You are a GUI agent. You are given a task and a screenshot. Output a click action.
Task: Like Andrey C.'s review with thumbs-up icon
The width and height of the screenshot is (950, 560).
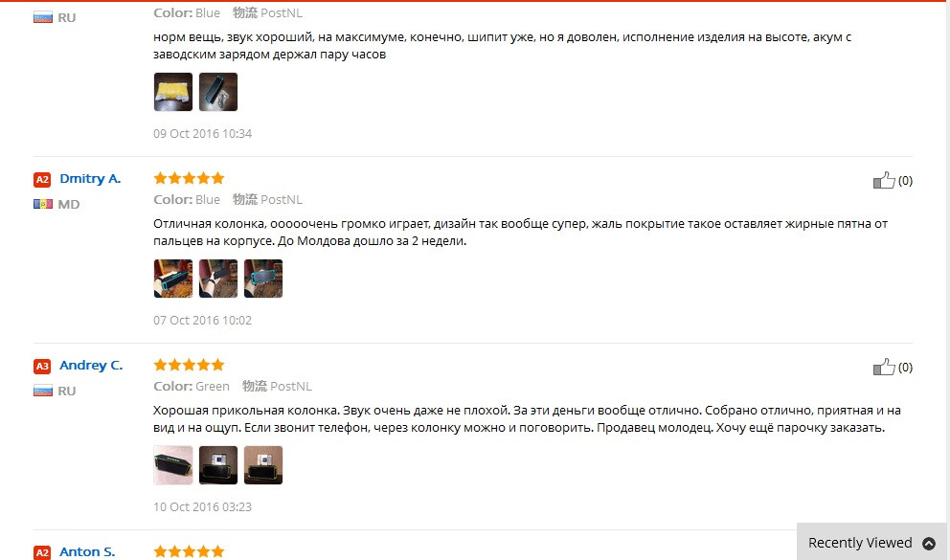pyautogui.click(x=884, y=367)
